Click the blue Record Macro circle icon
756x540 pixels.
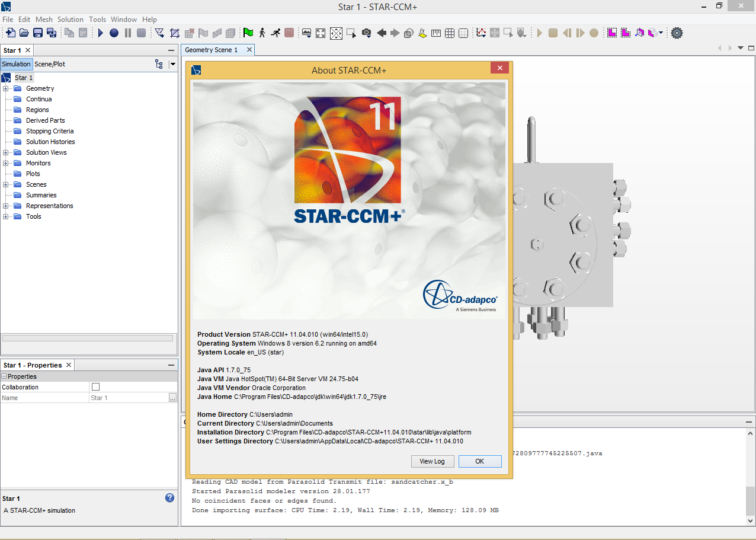(114, 33)
